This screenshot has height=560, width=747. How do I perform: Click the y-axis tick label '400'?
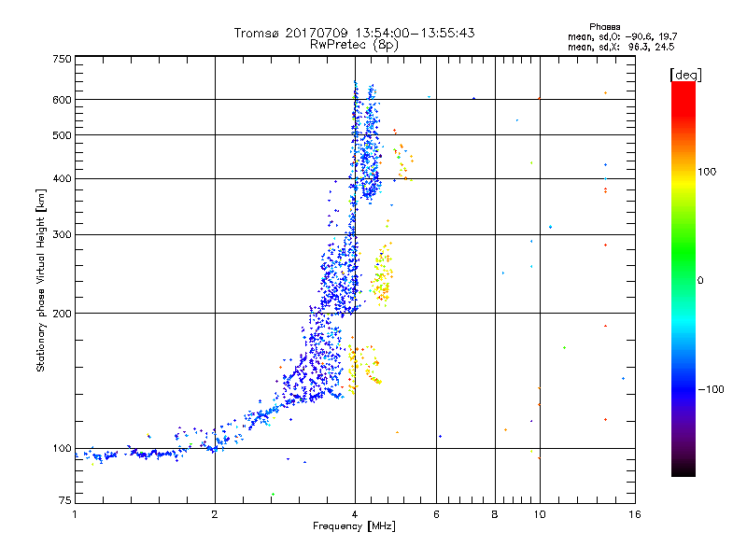click(x=62, y=179)
